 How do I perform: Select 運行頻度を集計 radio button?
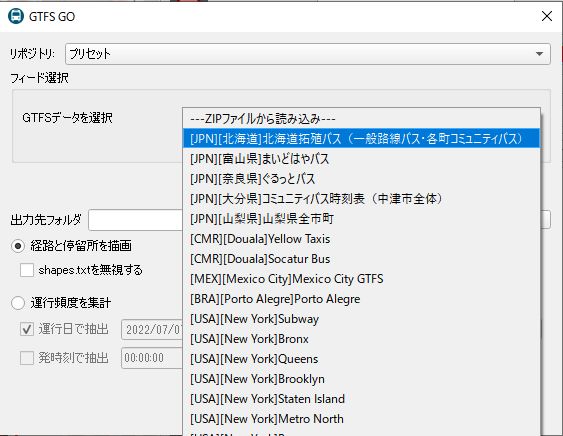click(x=18, y=303)
